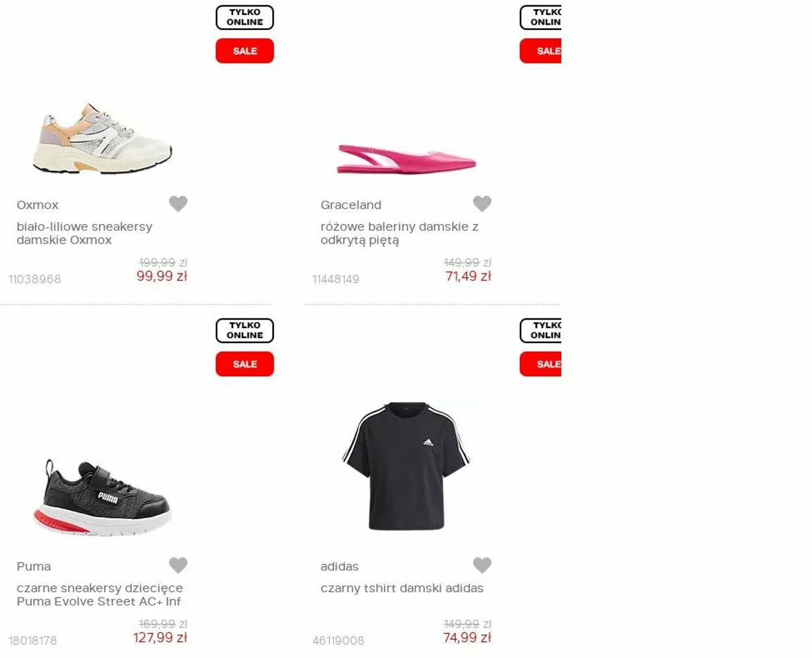The image size is (812, 658).
Task: Open czarny tshirt damski adidas link
Action: (x=402, y=588)
